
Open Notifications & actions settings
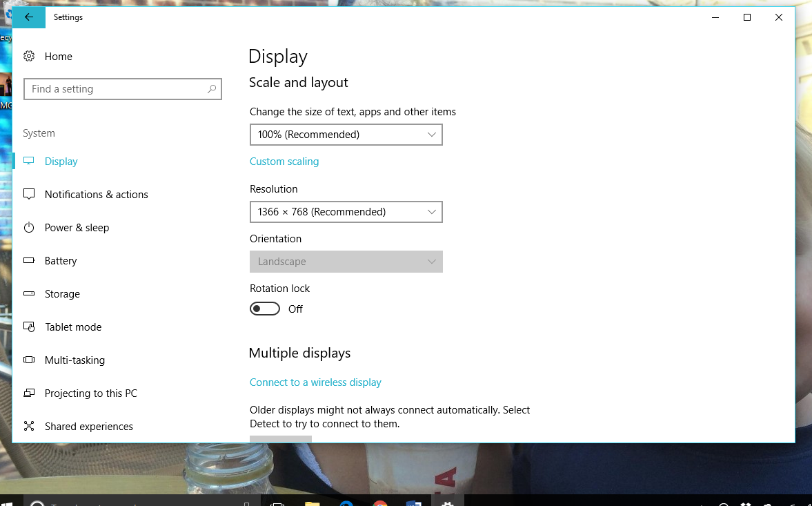click(96, 194)
